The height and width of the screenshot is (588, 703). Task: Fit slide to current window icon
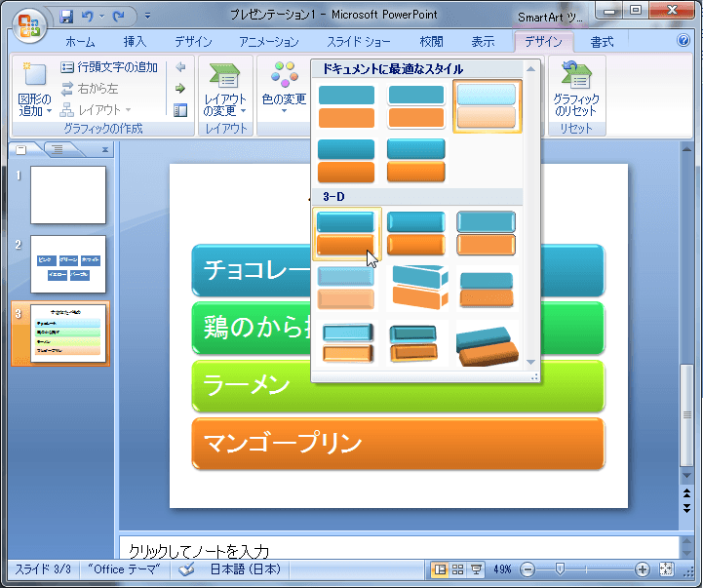[x=666, y=569]
